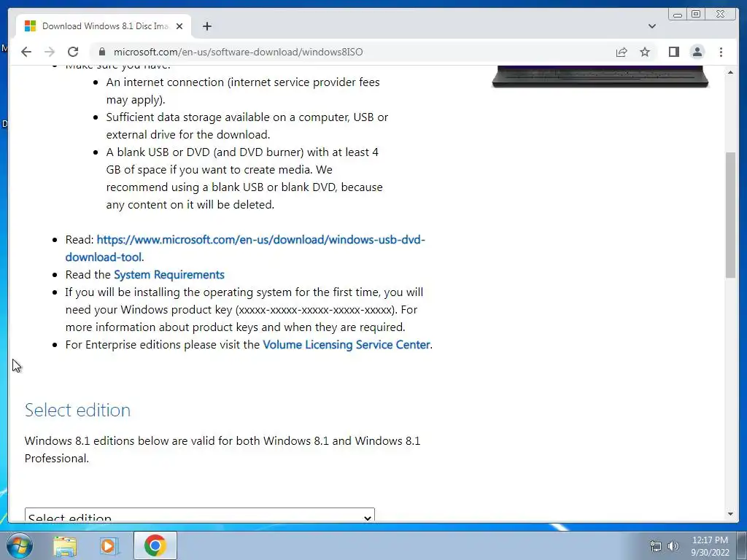Click the Show desktop button on the taskbar

tap(742, 545)
